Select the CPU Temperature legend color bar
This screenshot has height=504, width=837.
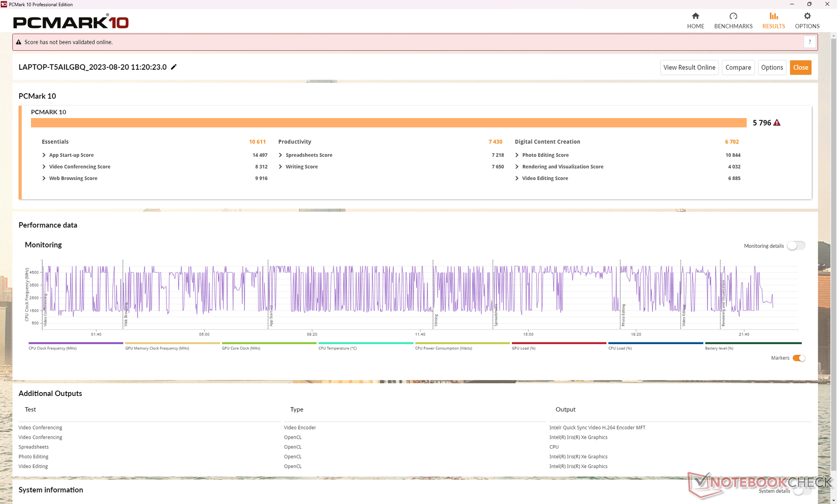coord(365,343)
